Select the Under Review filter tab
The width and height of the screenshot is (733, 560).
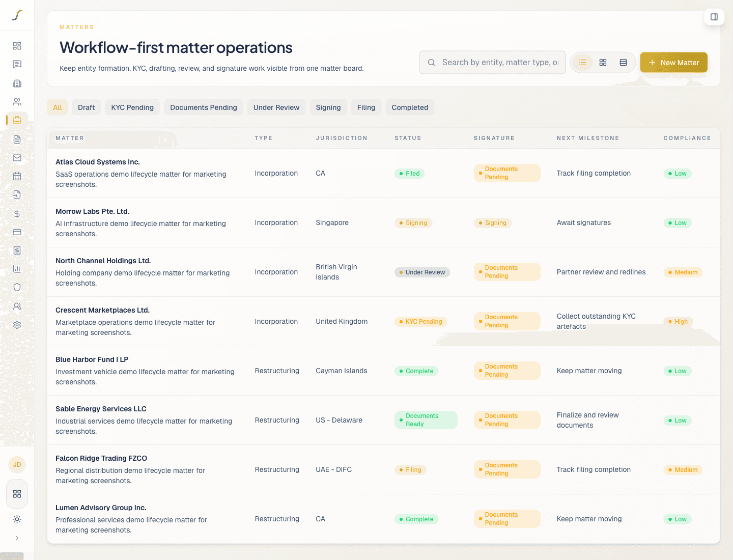(276, 107)
